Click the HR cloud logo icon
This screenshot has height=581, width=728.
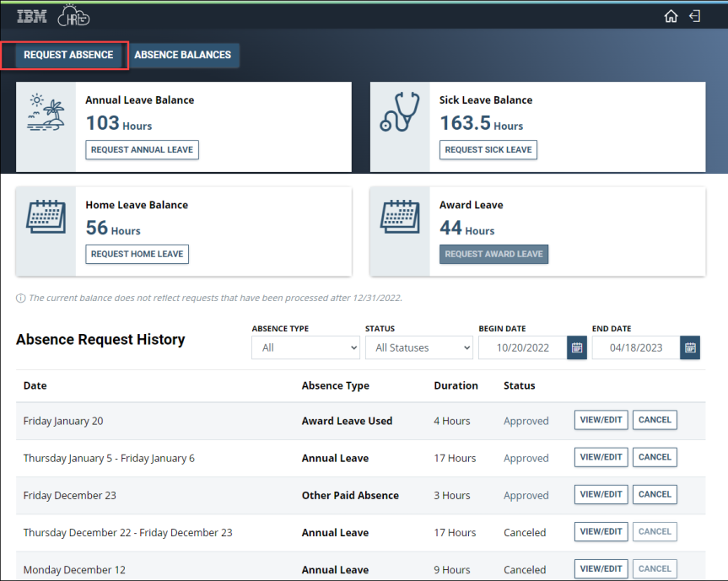point(73,16)
